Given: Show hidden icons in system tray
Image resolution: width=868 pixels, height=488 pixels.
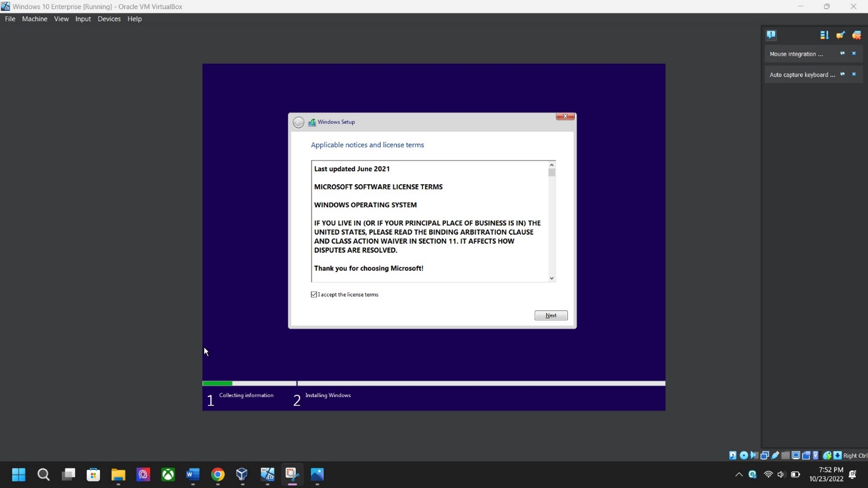Looking at the screenshot, I should [738, 475].
